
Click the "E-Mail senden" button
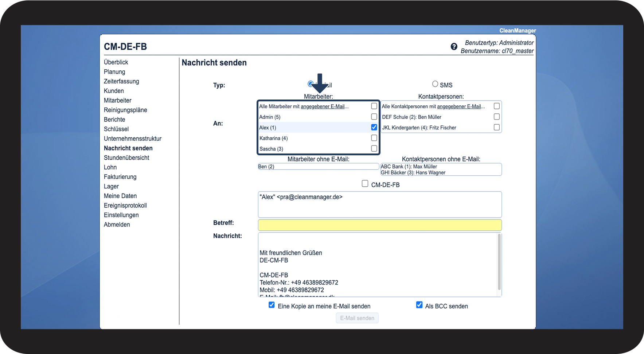[357, 318]
